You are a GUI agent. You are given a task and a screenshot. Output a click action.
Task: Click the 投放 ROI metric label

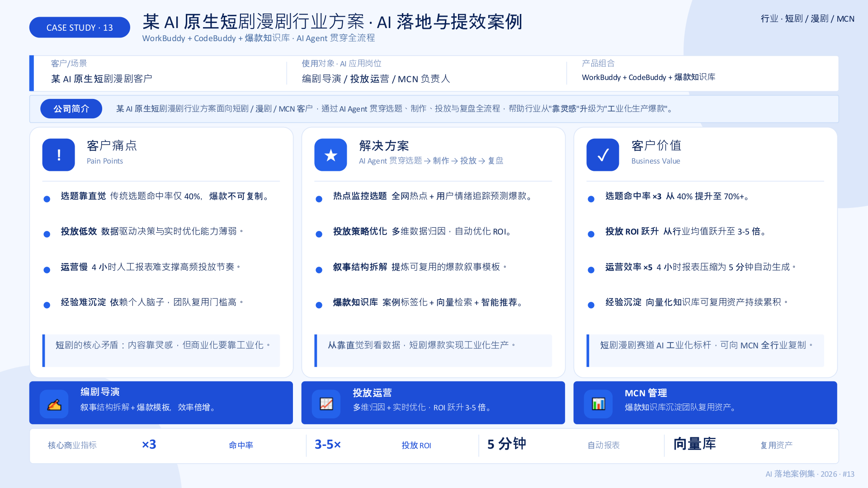click(416, 446)
